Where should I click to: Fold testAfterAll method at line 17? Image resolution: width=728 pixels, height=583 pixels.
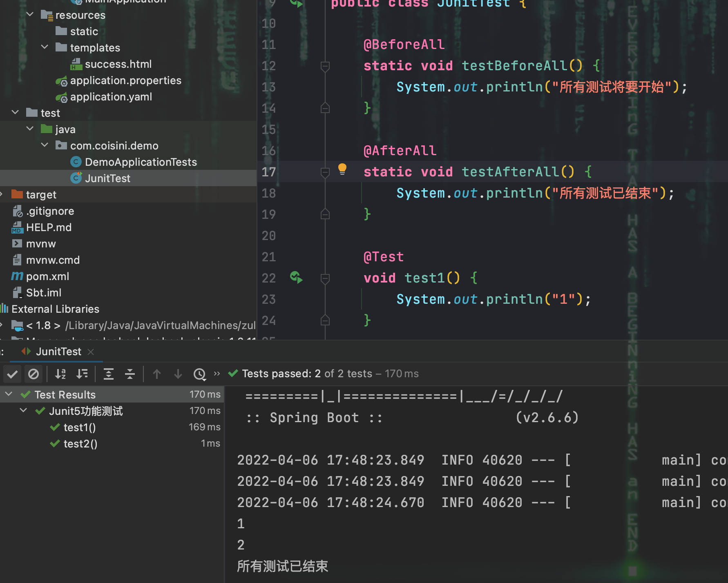(x=325, y=172)
